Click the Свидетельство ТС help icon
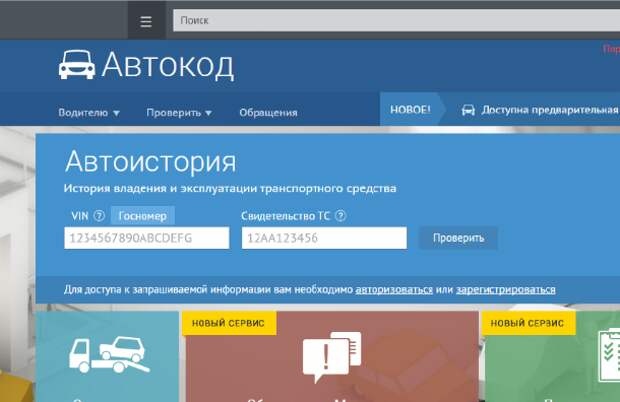The height and width of the screenshot is (402, 620). tap(340, 215)
